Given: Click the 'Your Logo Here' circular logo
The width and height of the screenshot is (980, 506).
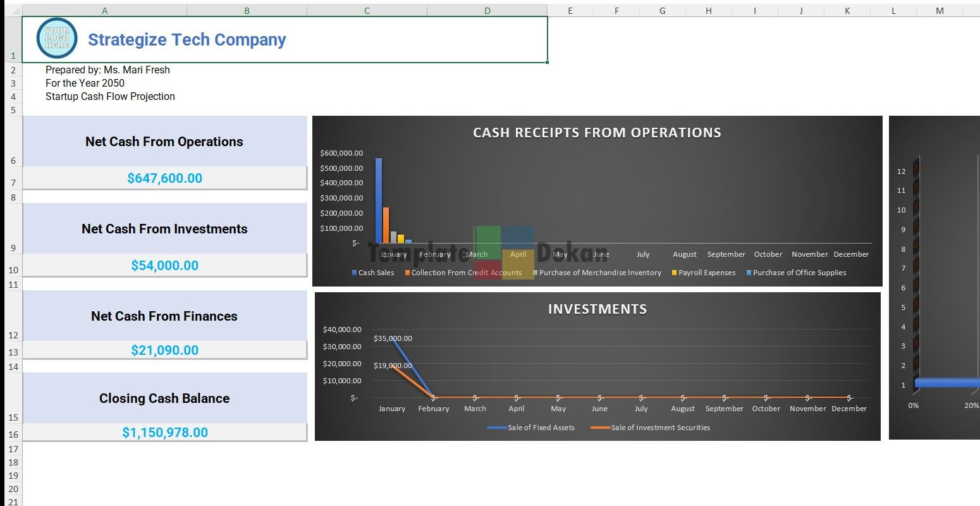Looking at the screenshot, I should 57,38.
